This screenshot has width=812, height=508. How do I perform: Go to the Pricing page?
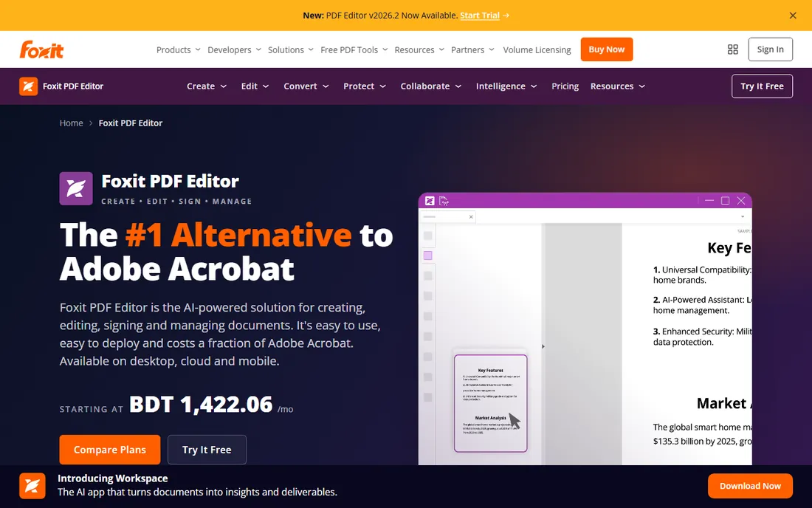click(x=565, y=86)
